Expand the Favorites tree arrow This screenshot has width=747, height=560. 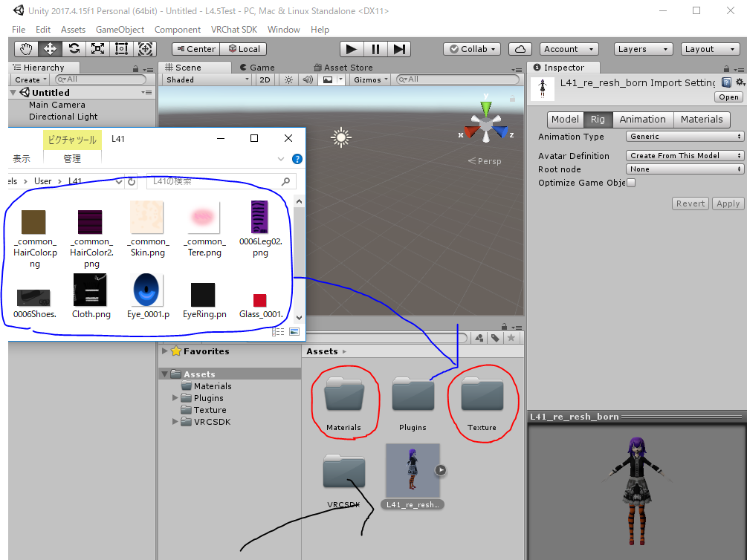pos(165,351)
